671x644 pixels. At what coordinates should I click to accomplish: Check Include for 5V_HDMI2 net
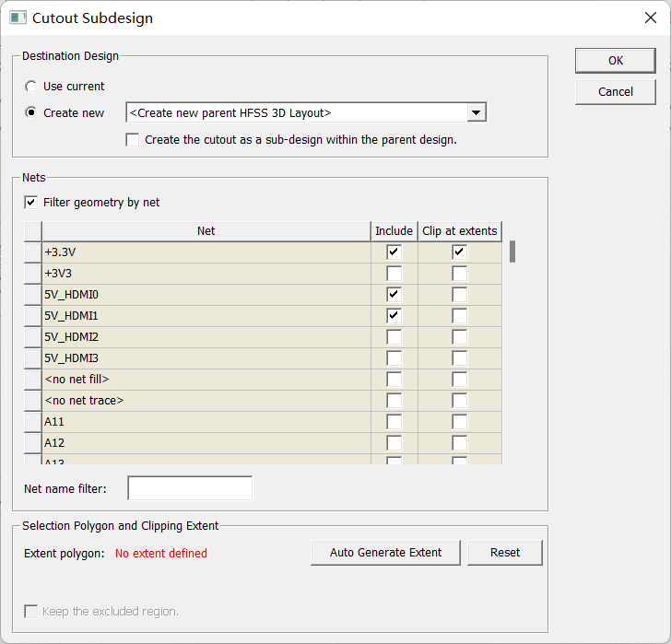point(394,337)
